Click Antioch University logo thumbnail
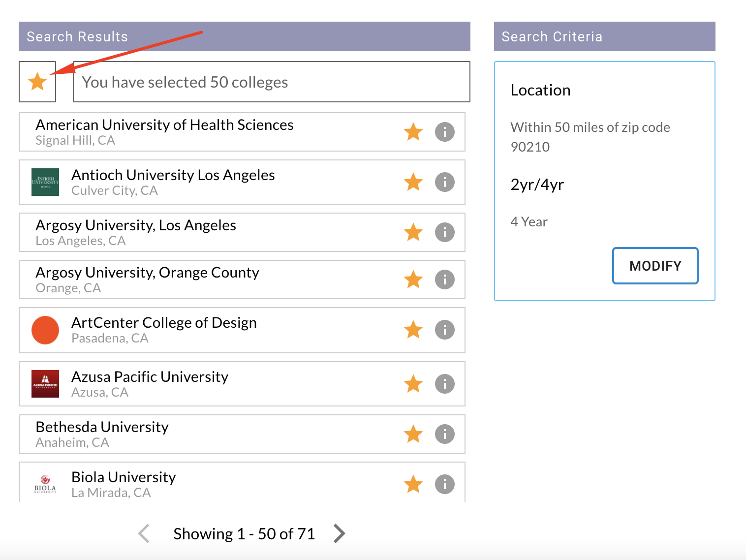The width and height of the screenshot is (746, 560). (x=45, y=182)
